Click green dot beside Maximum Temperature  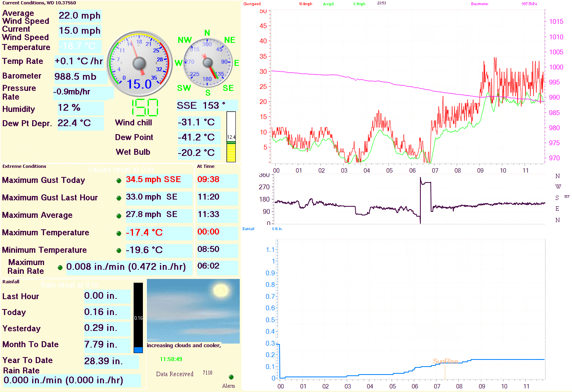tap(119, 233)
